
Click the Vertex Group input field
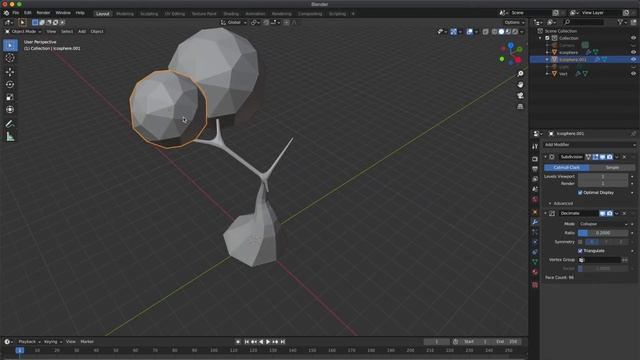(600, 260)
